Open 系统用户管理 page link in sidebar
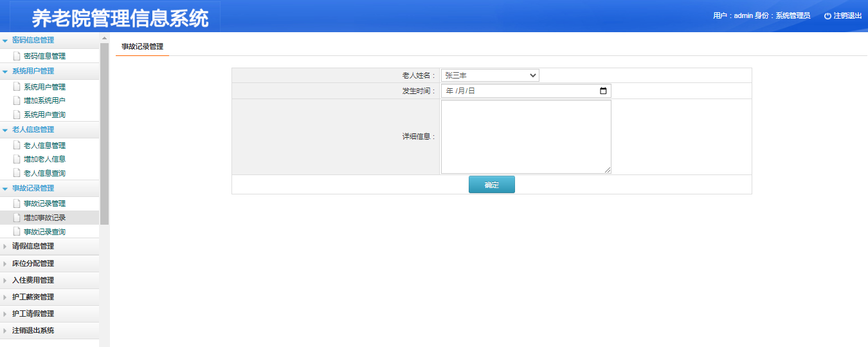 [44, 86]
